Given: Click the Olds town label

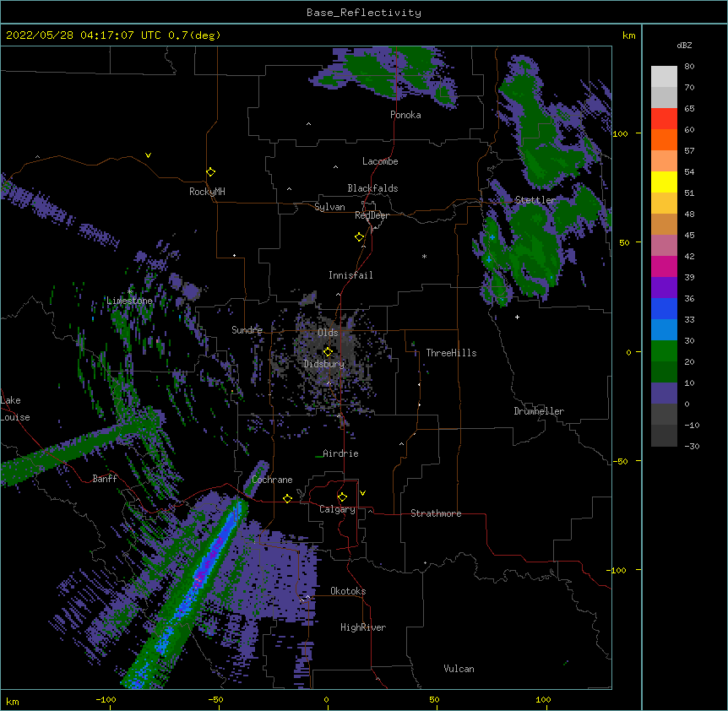Looking at the screenshot, I should pos(328,333).
